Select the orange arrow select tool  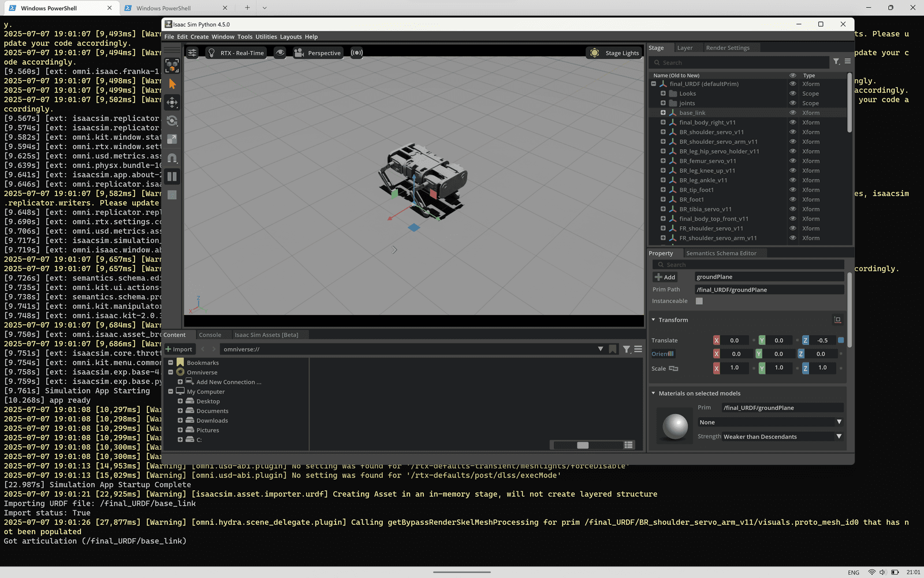click(172, 84)
